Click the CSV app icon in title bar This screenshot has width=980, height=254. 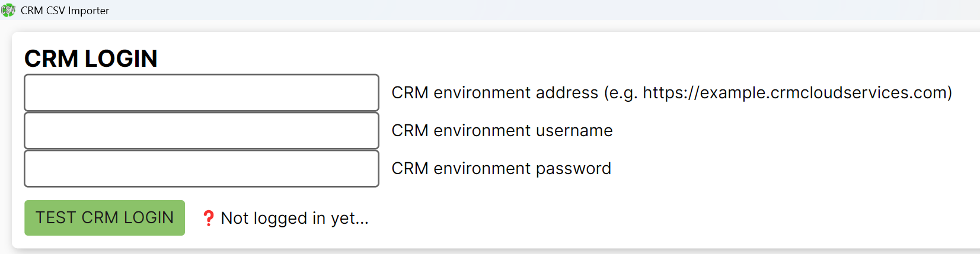point(8,10)
